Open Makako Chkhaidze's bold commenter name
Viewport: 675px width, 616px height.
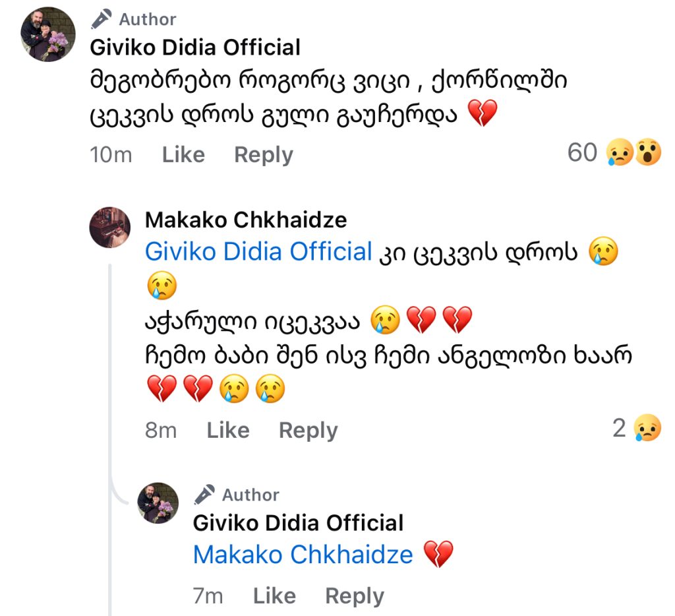tap(245, 220)
